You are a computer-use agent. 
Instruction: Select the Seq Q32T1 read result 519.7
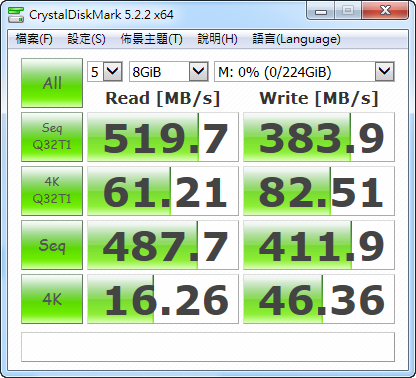163,137
